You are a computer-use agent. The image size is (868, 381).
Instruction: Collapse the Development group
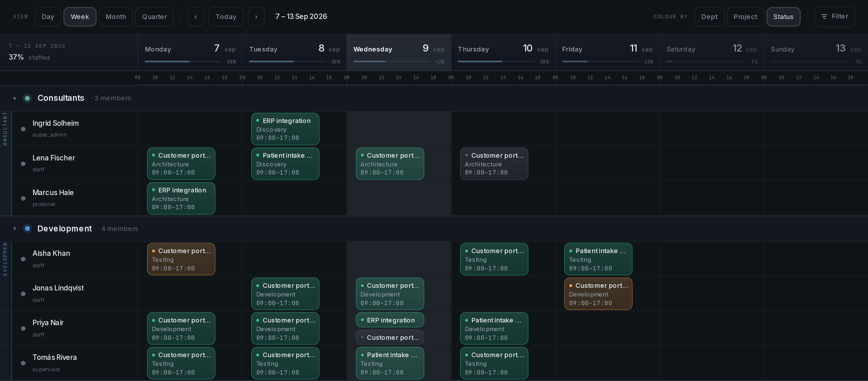point(14,228)
